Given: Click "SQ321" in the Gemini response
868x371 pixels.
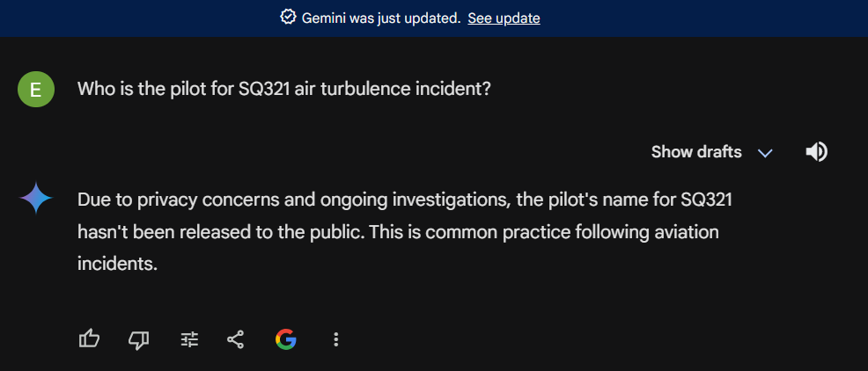Looking at the screenshot, I should 707,200.
